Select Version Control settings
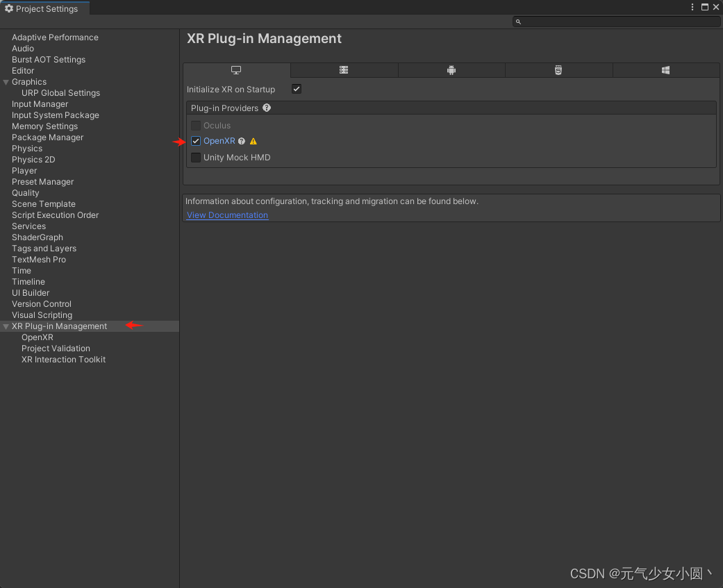 pyautogui.click(x=42, y=303)
